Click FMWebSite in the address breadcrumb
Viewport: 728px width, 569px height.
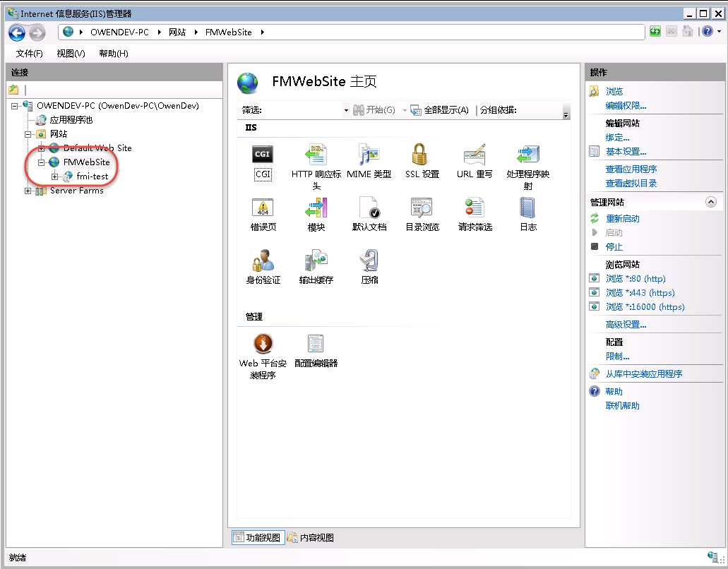229,32
